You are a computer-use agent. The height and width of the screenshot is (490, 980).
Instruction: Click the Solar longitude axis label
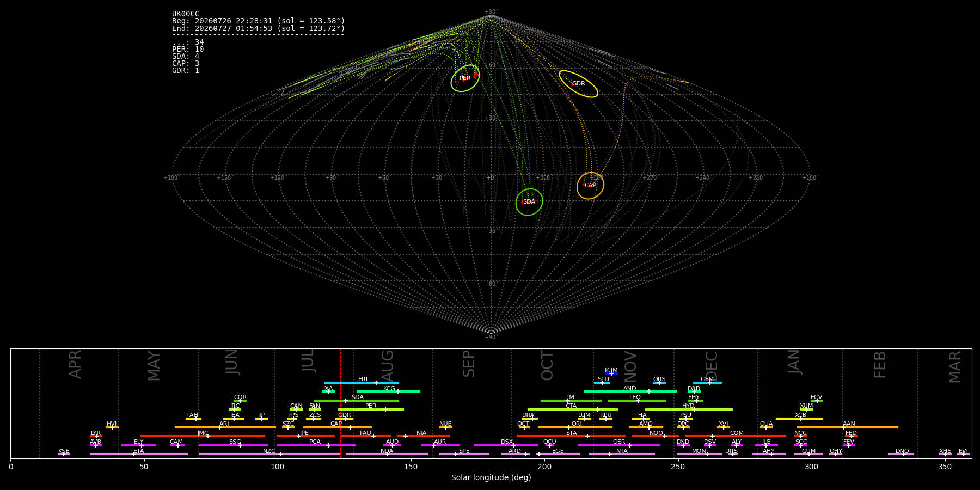point(491,477)
